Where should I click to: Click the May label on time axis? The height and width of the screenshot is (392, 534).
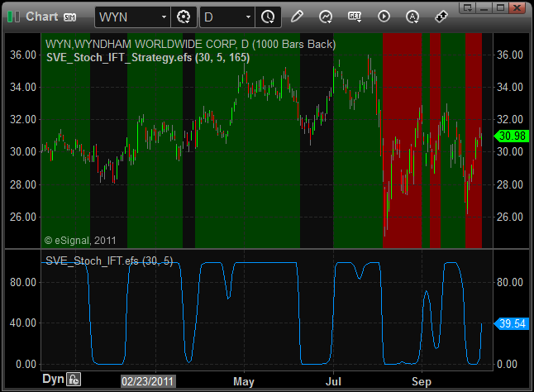[244, 381]
